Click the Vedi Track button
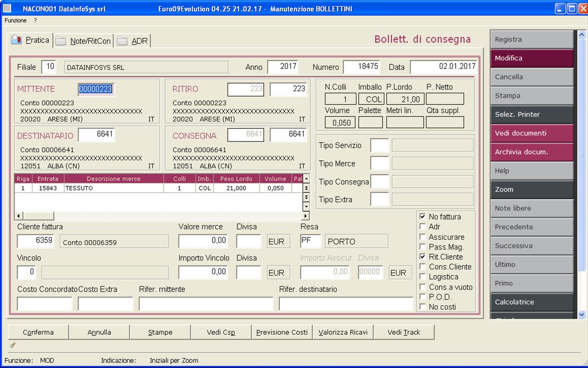 coord(404,332)
